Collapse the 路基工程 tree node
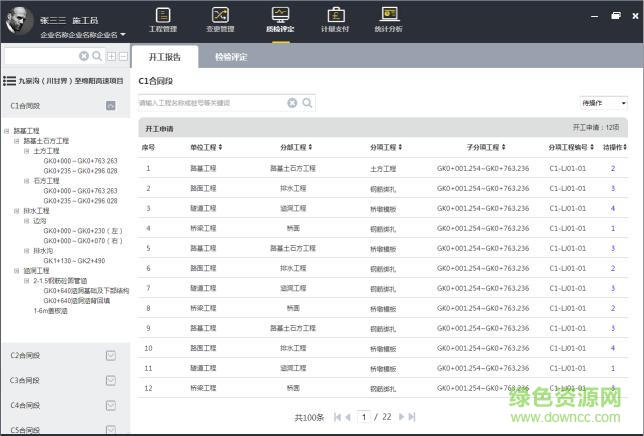 pos(6,130)
